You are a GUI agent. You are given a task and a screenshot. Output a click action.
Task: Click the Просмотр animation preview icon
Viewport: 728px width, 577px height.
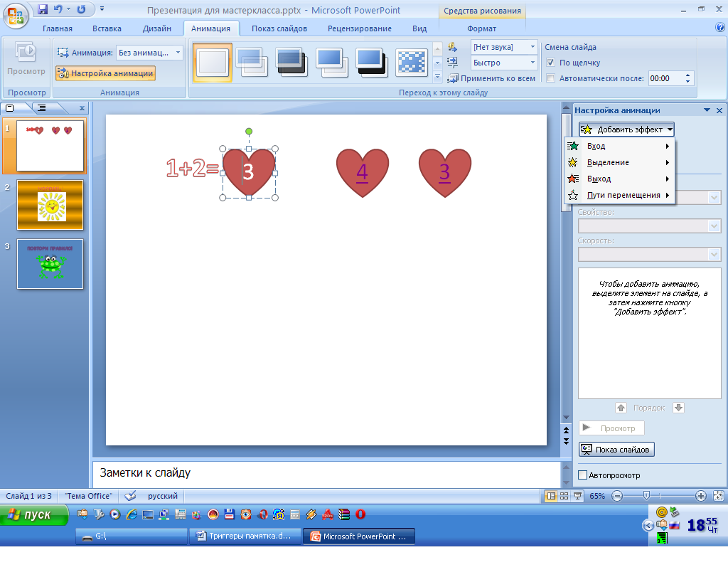[26, 59]
